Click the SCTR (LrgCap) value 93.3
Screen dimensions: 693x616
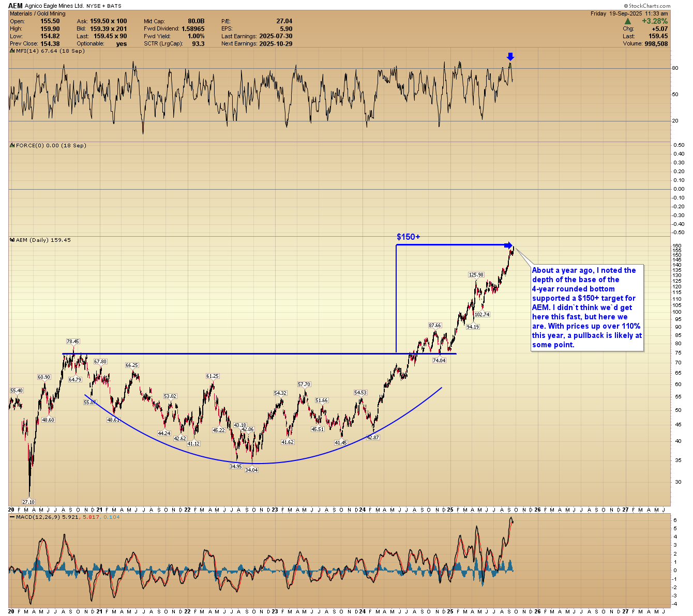(x=199, y=44)
